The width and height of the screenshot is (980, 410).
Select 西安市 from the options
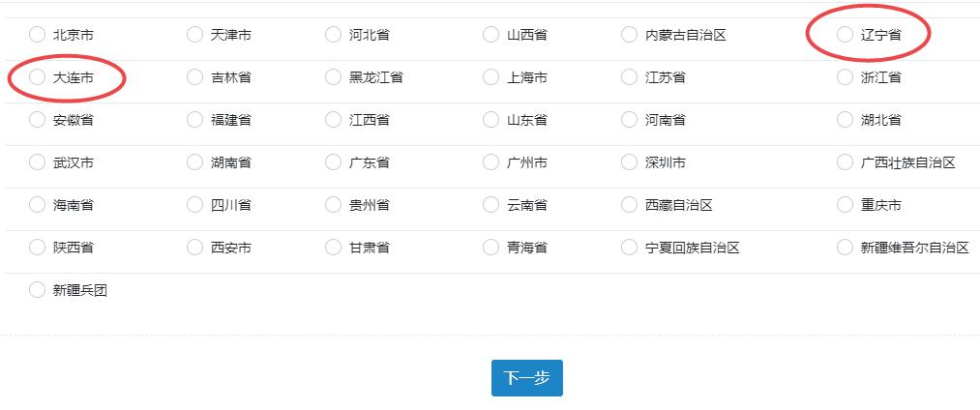point(194,248)
